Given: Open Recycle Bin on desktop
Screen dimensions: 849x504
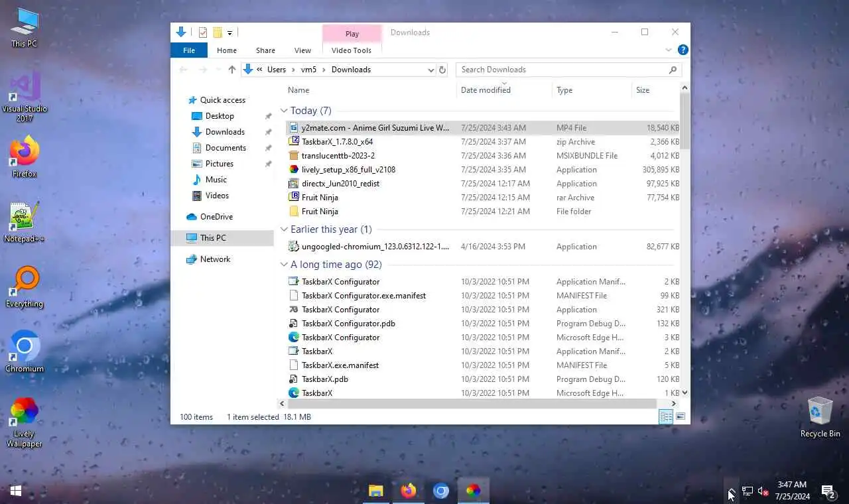Looking at the screenshot, I should (820, 417).
